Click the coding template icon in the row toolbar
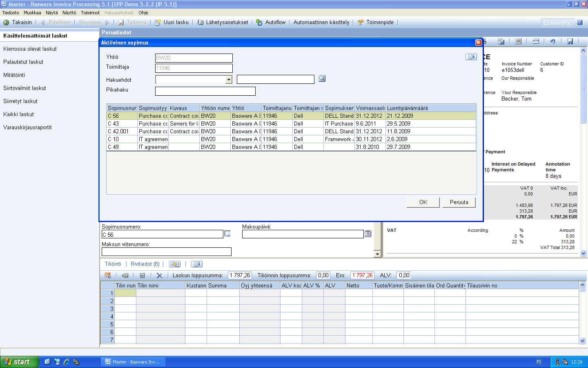Image resolution: width=588 pixels, height=368 pixels. [x=108, y=276]
